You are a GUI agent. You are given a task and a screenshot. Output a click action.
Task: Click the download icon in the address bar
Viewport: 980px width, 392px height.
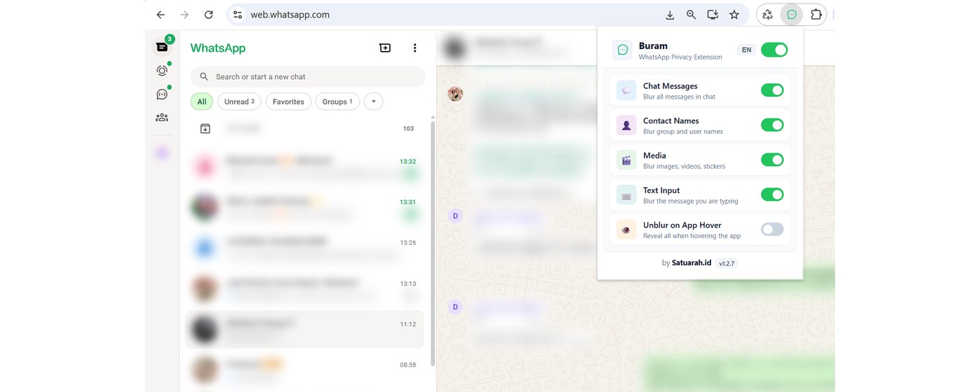670,15
